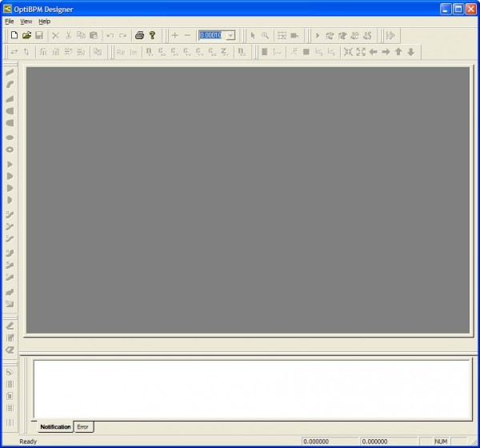Click the play simulation triangle icon

tap(318, 35)
